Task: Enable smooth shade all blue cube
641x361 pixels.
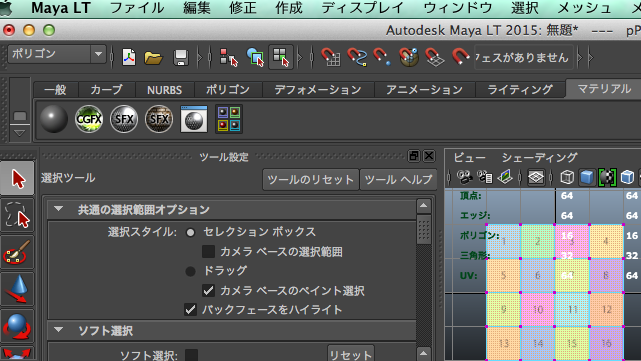Action: click(587, 177)
